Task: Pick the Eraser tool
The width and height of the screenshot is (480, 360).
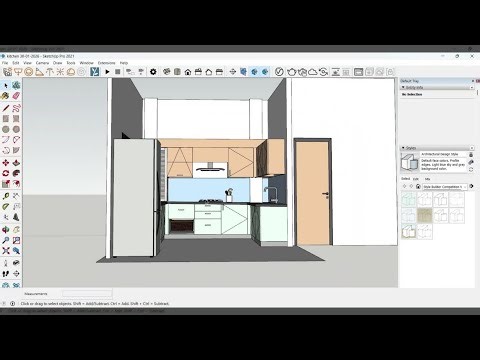Action: (16, 96)
